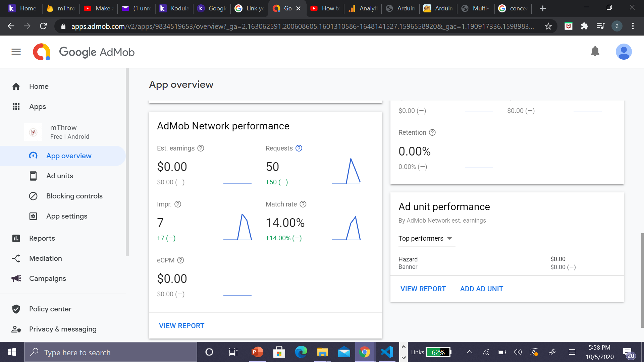
Task: Go to Mediation section
Action: click(x=45, y=258)
